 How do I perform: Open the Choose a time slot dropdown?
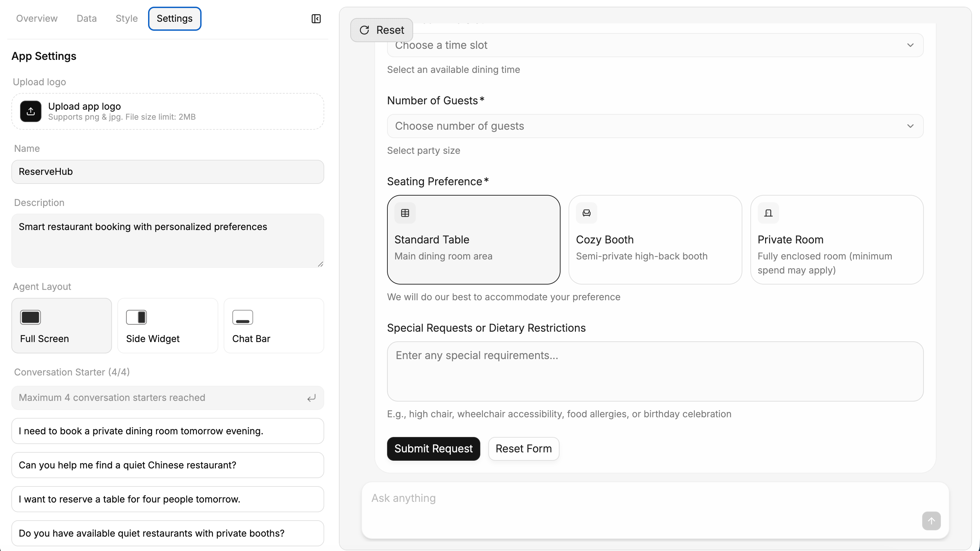pos(655,45)
